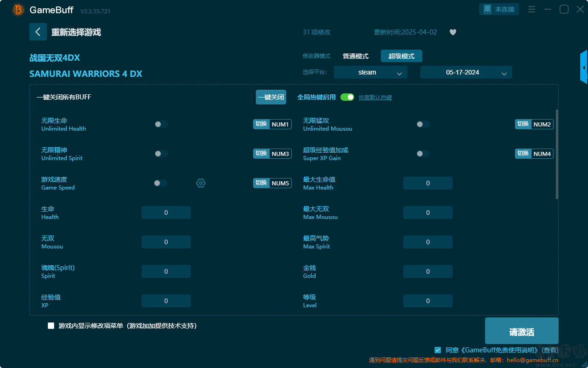
Task: Expand the 05-17-2024 version dropdown
Action: 466,72
